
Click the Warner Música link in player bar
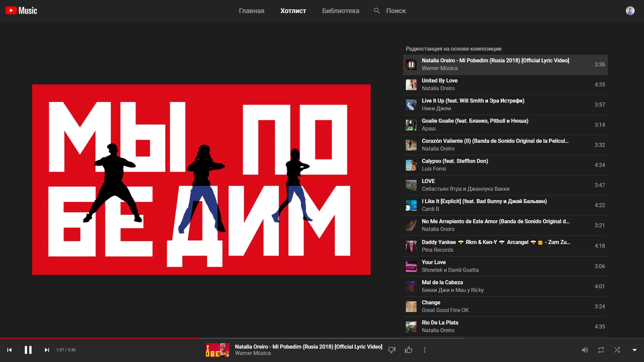tap(253, 353)
